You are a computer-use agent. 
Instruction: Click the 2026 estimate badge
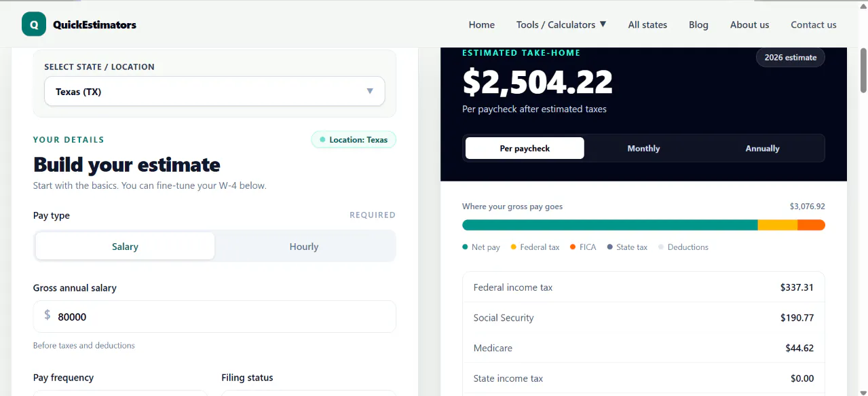(x=791, y=57)
